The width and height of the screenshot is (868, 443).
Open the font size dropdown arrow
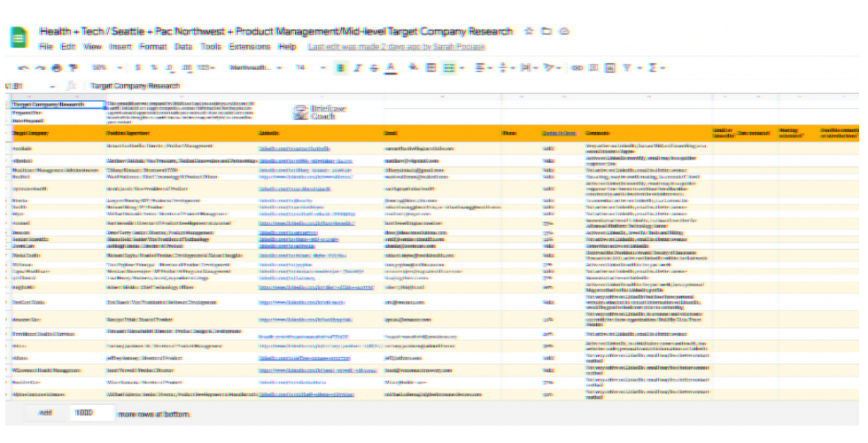(323, 67)
